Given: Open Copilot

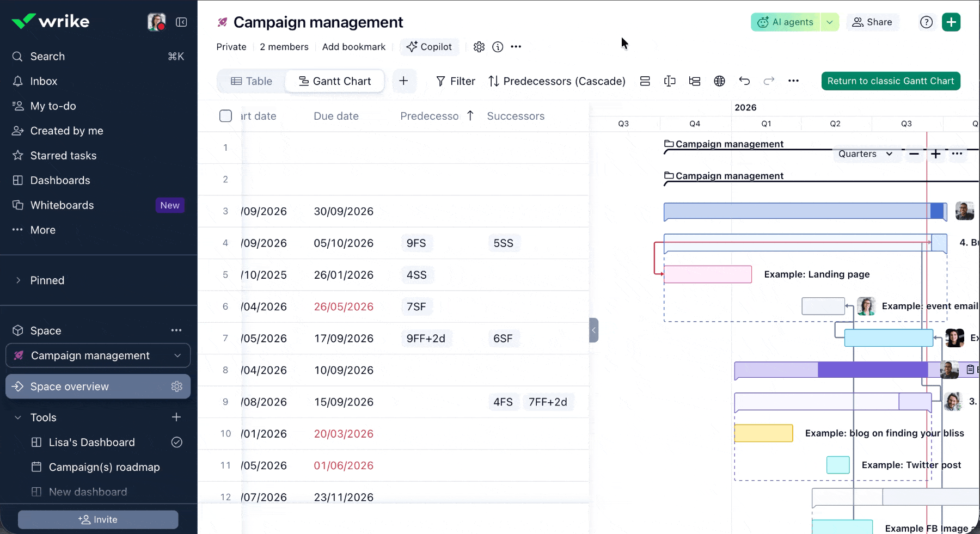Looking at the screenshot, I should coord(429,47).
